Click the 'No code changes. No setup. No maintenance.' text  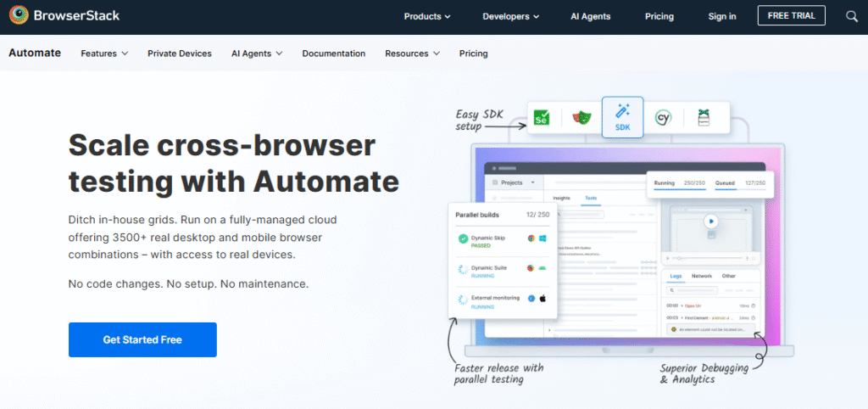(x=188, y=283)
